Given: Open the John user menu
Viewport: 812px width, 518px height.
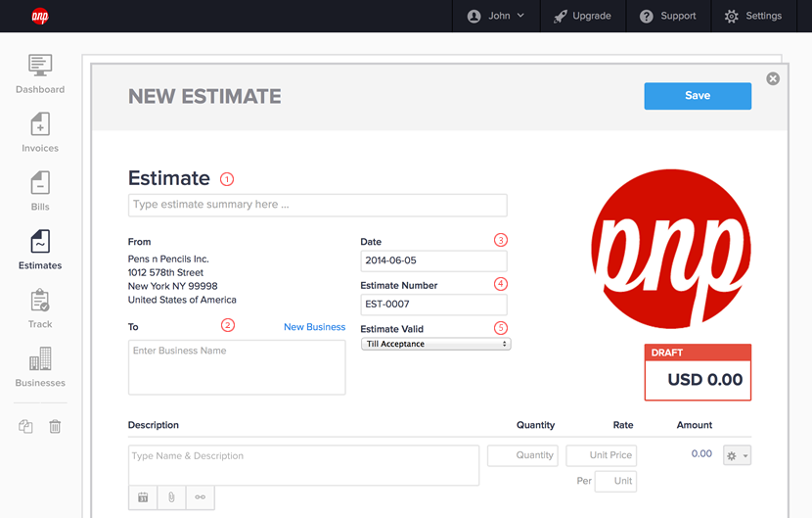Looking at the screenshot, I should [x=496, y=16].
